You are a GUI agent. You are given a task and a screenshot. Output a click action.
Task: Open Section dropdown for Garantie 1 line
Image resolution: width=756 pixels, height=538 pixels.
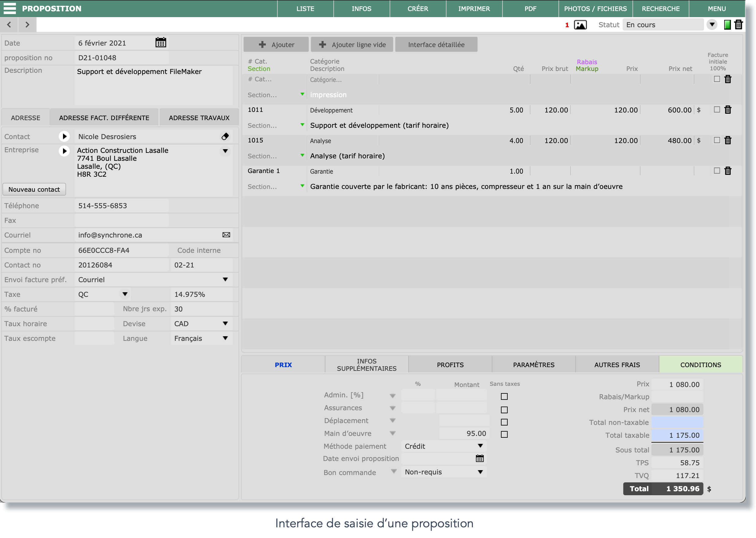[x=302, y=186]
